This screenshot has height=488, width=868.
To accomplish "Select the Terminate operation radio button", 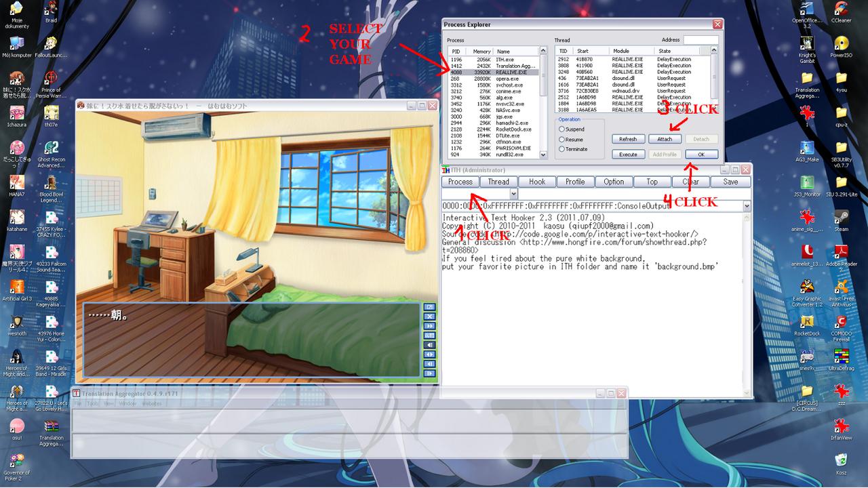I will [x=561, y=149].
